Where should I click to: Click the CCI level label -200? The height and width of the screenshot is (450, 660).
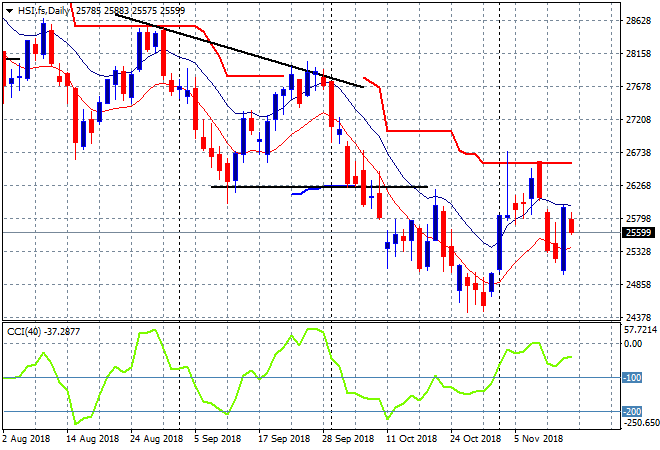pyautogui.click(x=632, y=412)
